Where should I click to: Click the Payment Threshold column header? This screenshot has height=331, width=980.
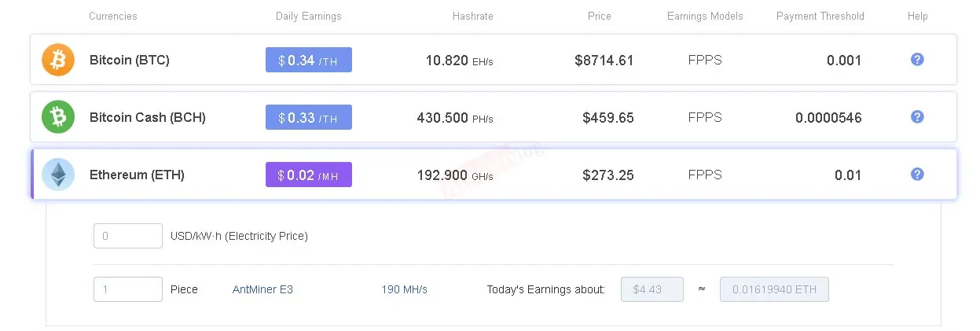[820, 16]
